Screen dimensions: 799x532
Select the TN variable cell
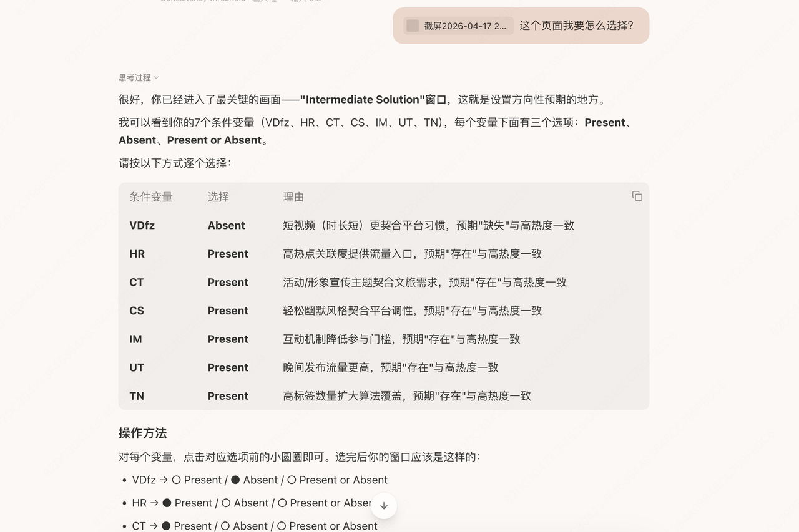tap(137, 396)
